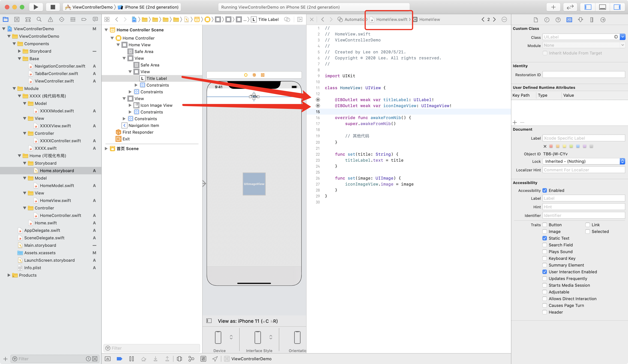The width and height of the screenshot is (628, 364).
Task: Open the Find navigator search icon
Action: coord(39,19)
